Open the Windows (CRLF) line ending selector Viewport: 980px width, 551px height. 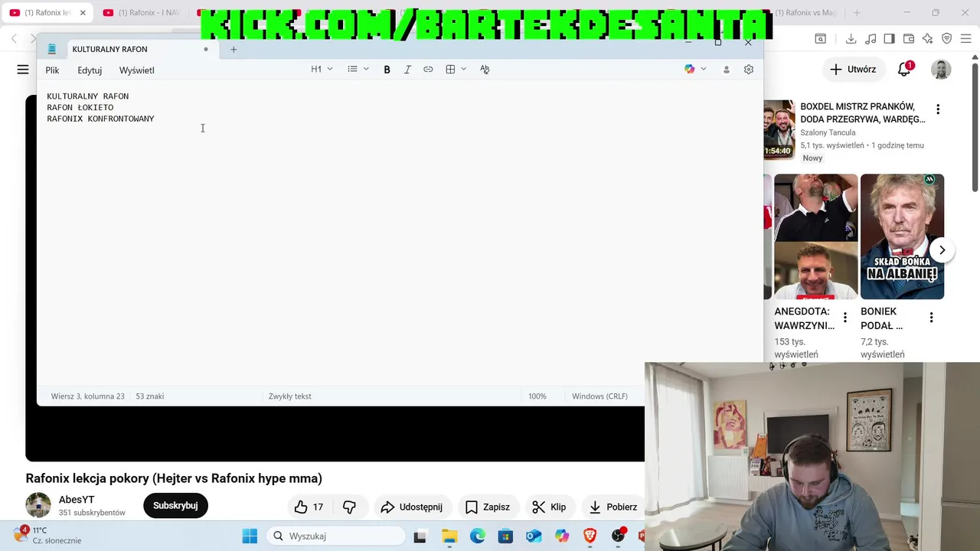[599, 396]
